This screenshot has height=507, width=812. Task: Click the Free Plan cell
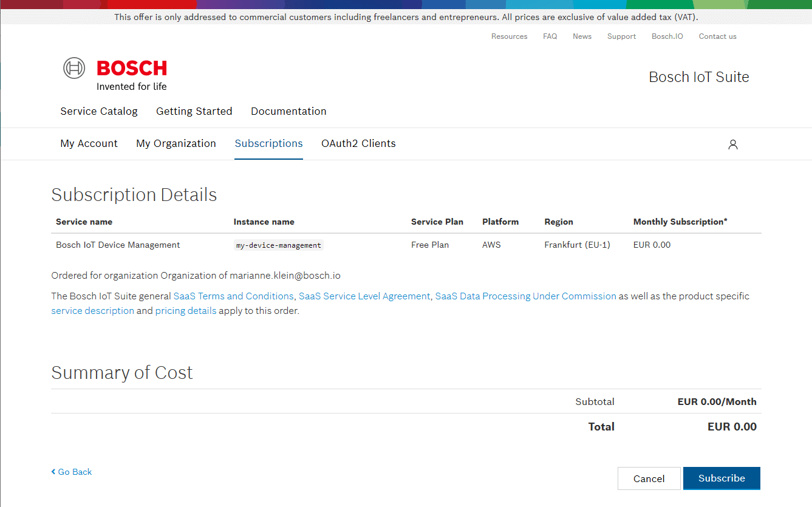click(430, 245)
